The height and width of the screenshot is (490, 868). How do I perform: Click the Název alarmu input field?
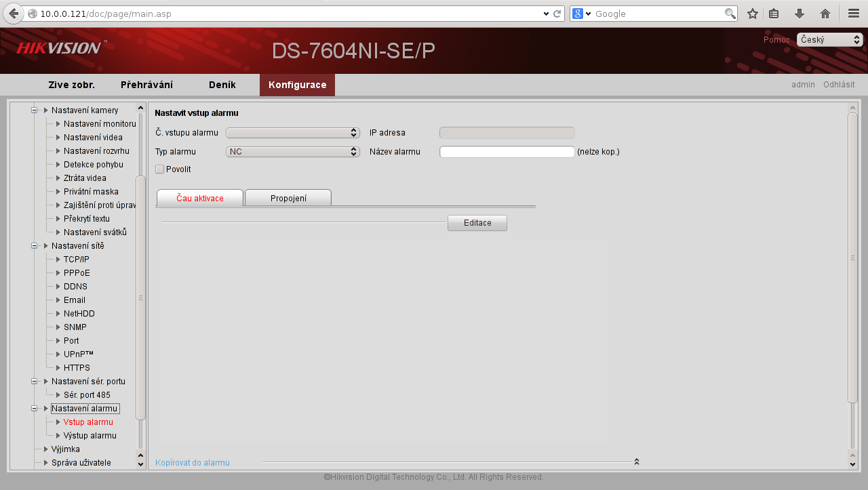(x=507, y=152)
